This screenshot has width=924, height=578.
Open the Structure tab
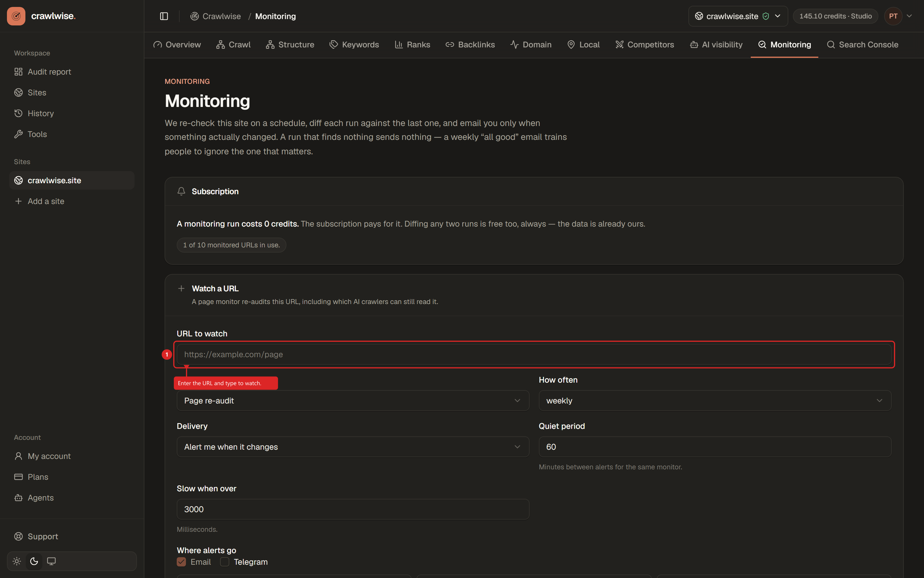point(290,45)
